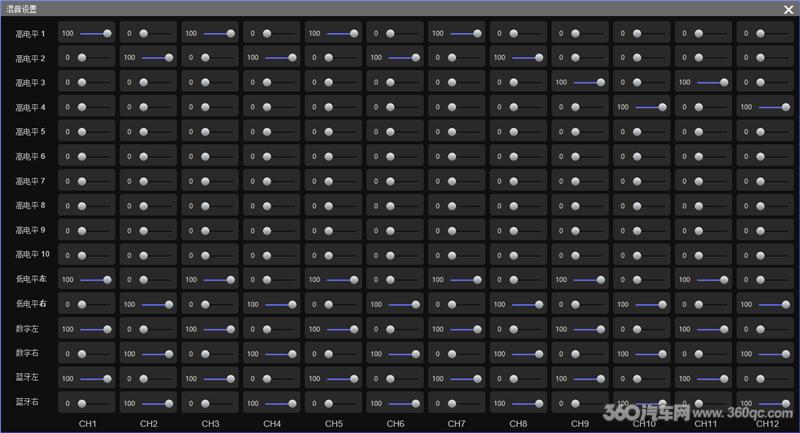Click the 高电平 1 slider in CH3 column
This screenshot has height=433, width=800.
tap(219, 34)
